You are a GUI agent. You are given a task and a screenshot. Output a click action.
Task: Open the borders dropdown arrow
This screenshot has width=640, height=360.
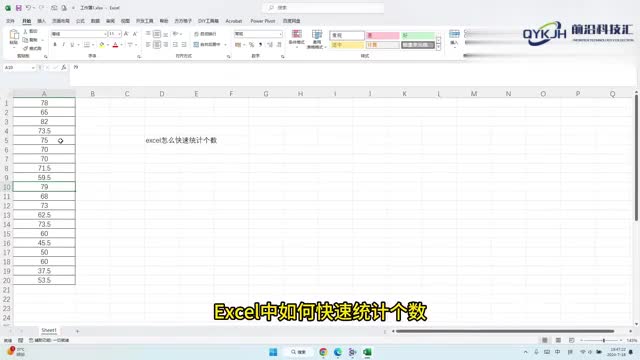(x=93, y=44)
